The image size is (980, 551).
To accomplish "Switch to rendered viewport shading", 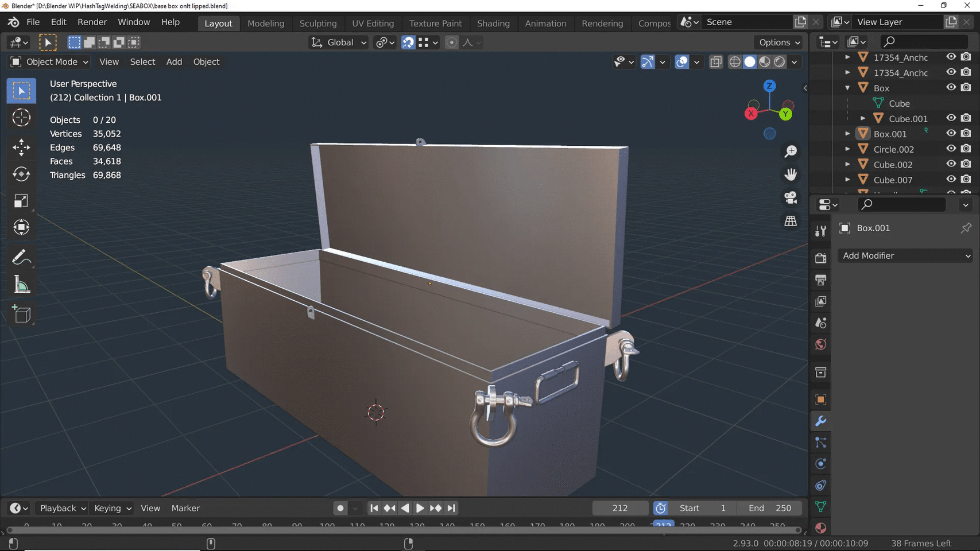I will tap(780, 62).
